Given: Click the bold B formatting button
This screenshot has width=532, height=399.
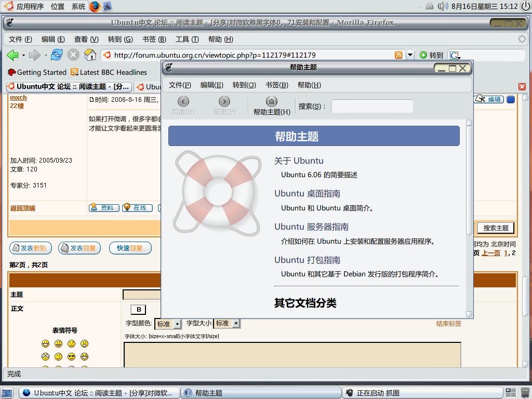Looking at the screenshot, I should [x=138, y=310].
